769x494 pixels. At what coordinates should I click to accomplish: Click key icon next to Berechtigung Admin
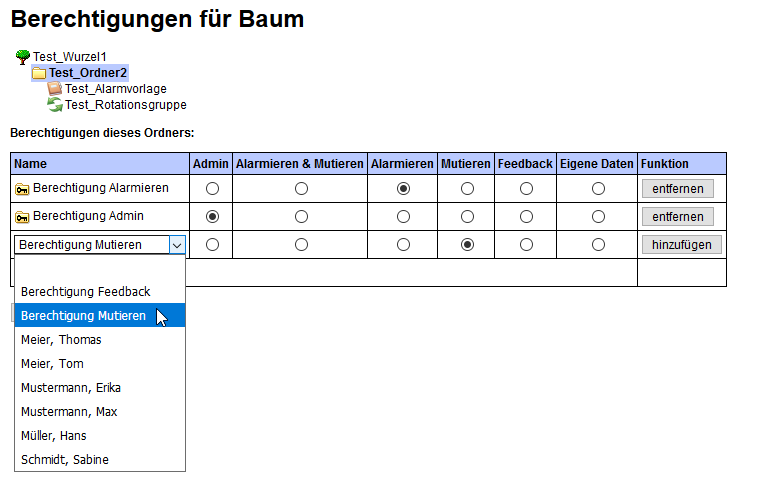pyautogui.click(x=22, y=217)
